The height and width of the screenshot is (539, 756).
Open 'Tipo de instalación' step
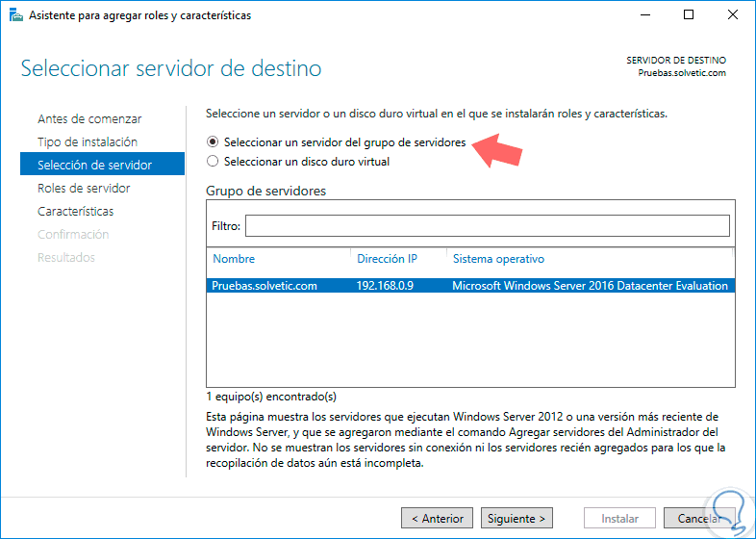[x=88, y=141]
